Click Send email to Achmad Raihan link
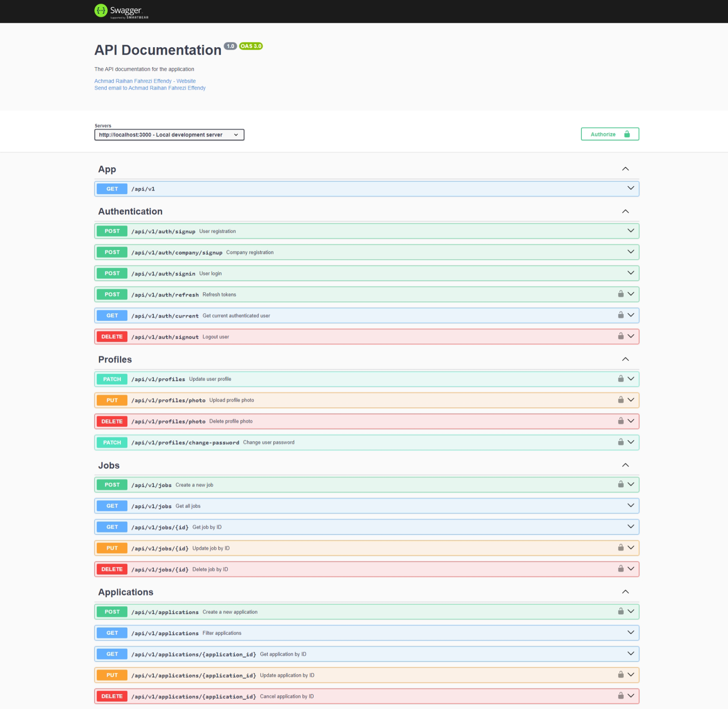The width and height of the screenshot is (728, 709). [x=150, y=88]
